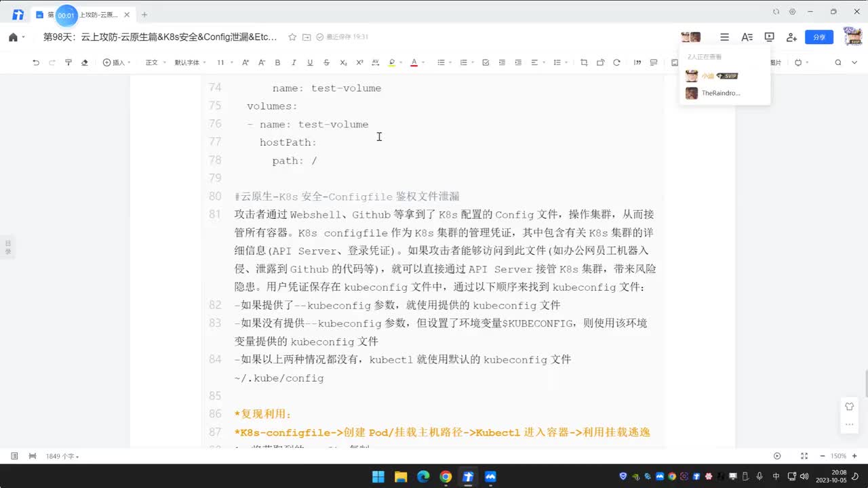Open highlight color dropdown arrow
Viewport: 868px width, 488px height.
point(400,62)
